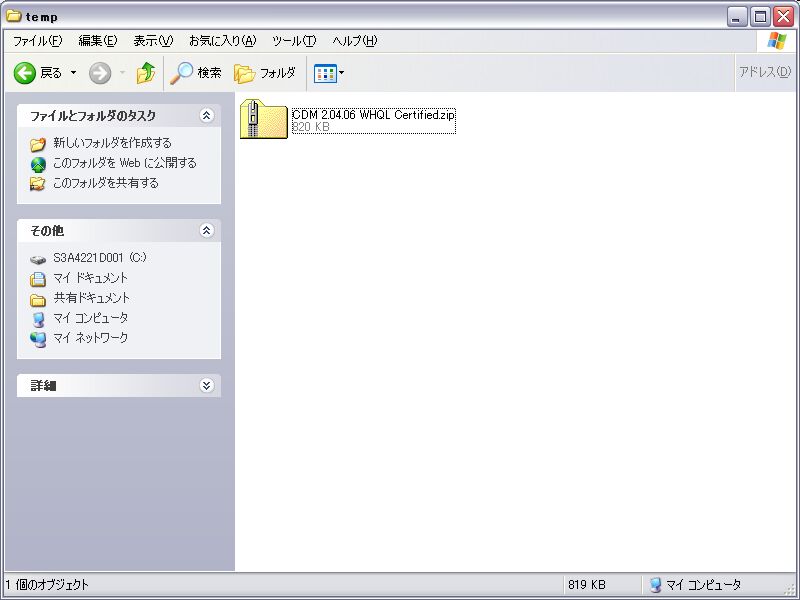Viewport: 800px width, 600px height.
Task: Minimize the temp window
Action: pyautogui.click(x=736, y=17)
